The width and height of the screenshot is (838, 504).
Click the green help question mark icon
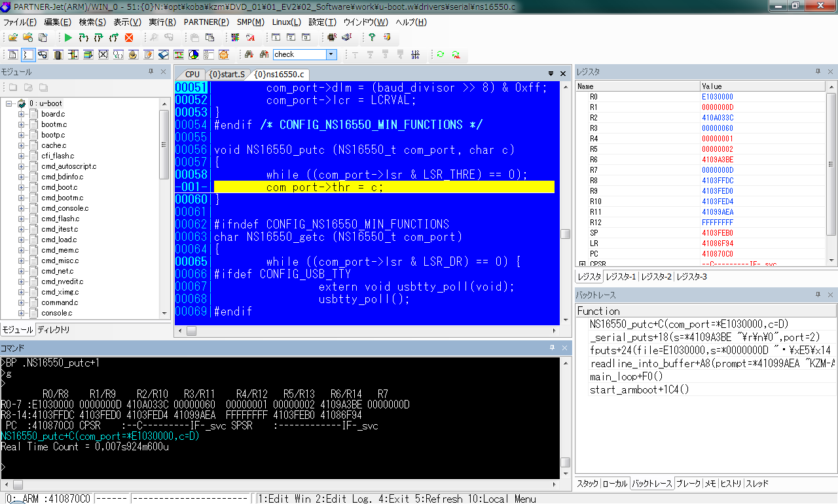372,38
